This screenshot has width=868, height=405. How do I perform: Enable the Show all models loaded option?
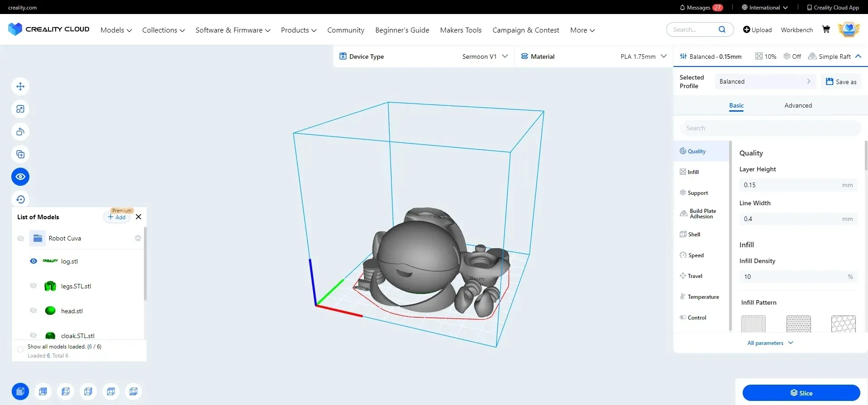pos(20,349)
